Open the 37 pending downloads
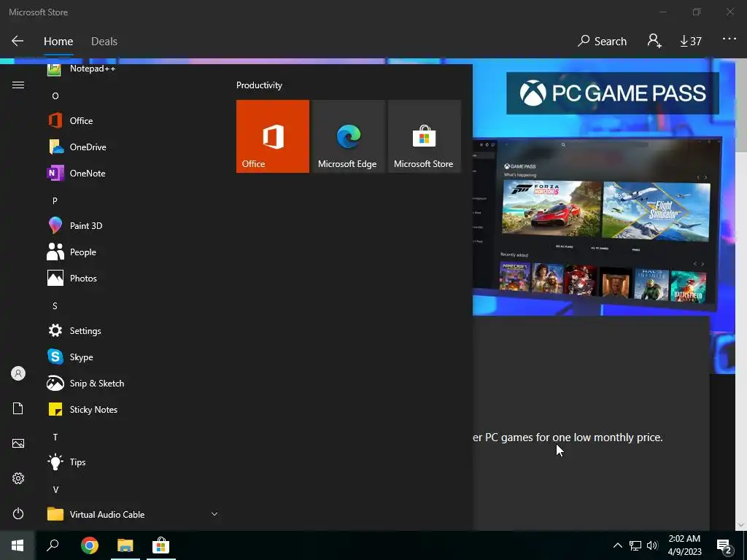This screenshot has height=560, width=747. click(x=691, y=41)
